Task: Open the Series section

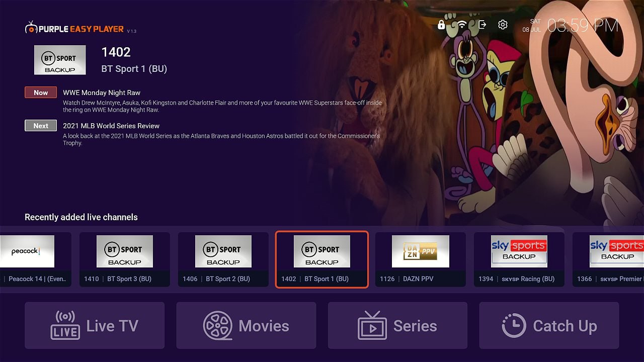Action: [397, 325]
